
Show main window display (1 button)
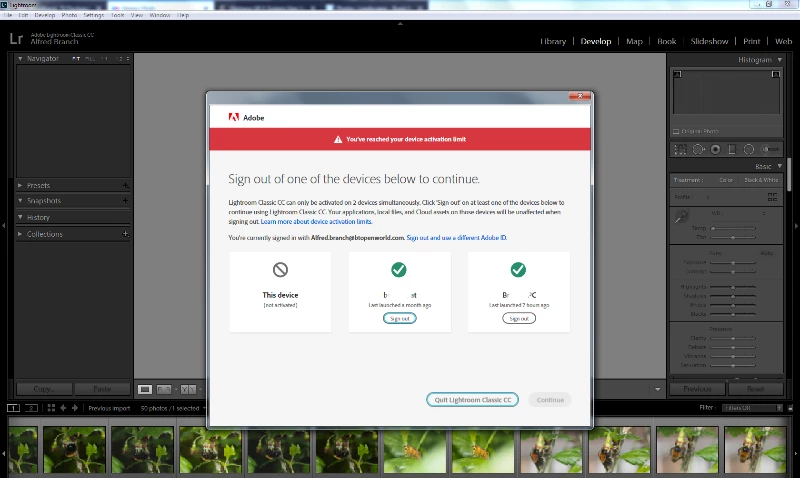click(x=13, y=408)
